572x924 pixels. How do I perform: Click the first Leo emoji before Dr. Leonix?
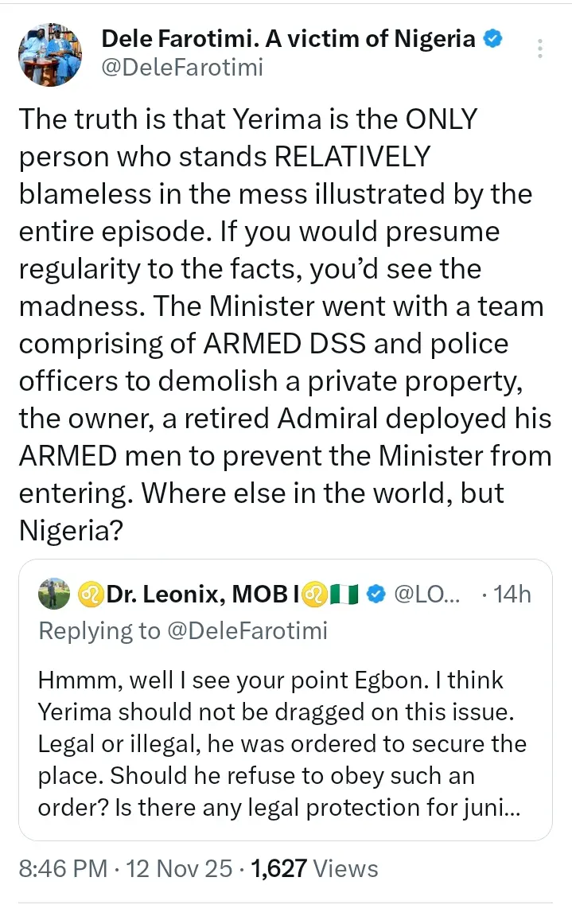88,594
